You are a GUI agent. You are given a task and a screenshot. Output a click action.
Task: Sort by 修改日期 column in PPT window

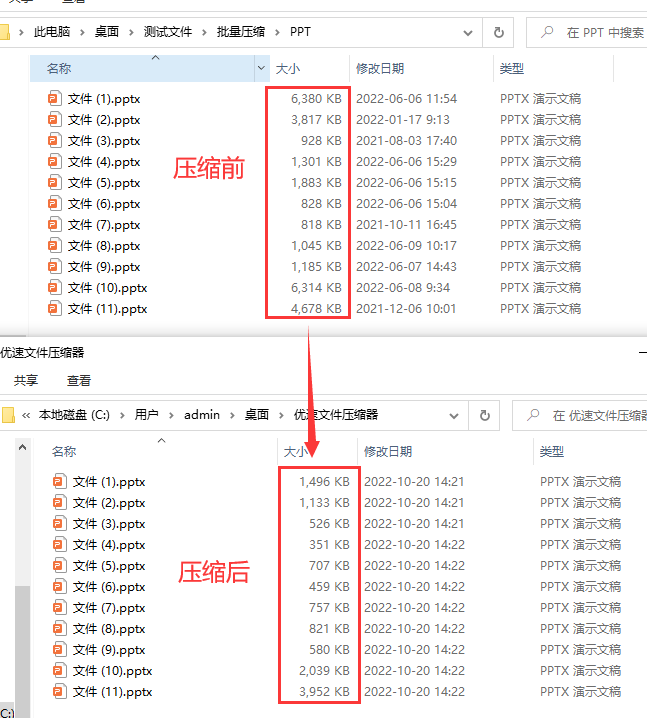pos(421,68)
